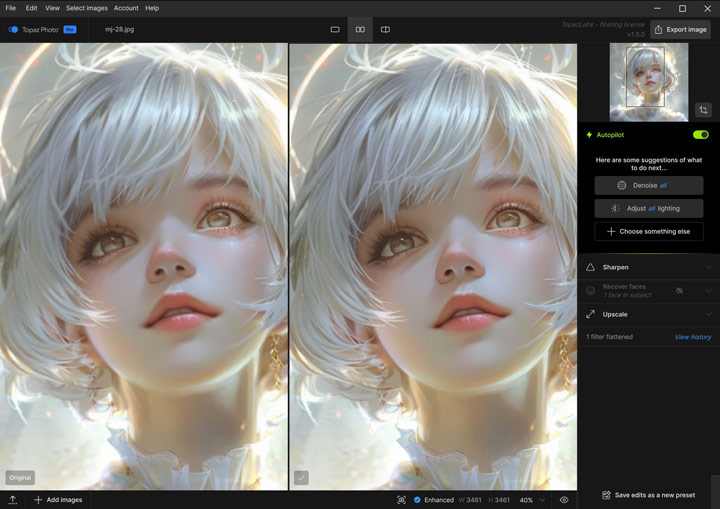The height and width of the screenshot is (509, 720).
Task: Click the Autopilot lightning bolt icon
Action: 589,135
